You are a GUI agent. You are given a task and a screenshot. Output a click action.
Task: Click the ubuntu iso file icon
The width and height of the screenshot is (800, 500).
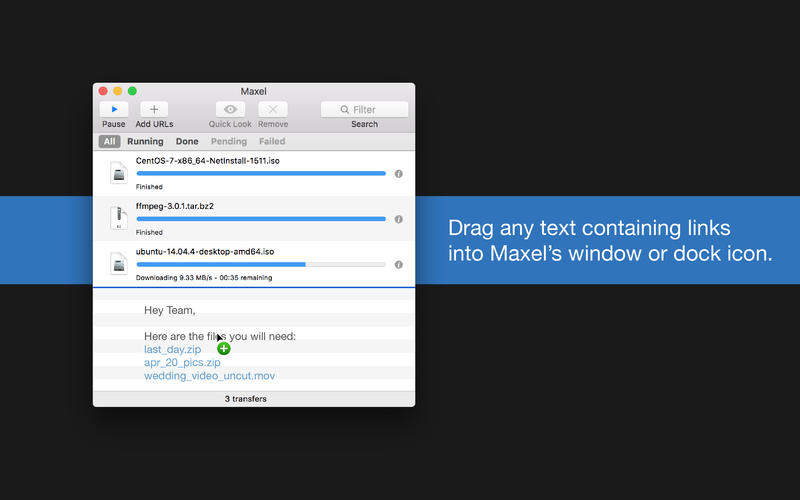coord(119,263)
